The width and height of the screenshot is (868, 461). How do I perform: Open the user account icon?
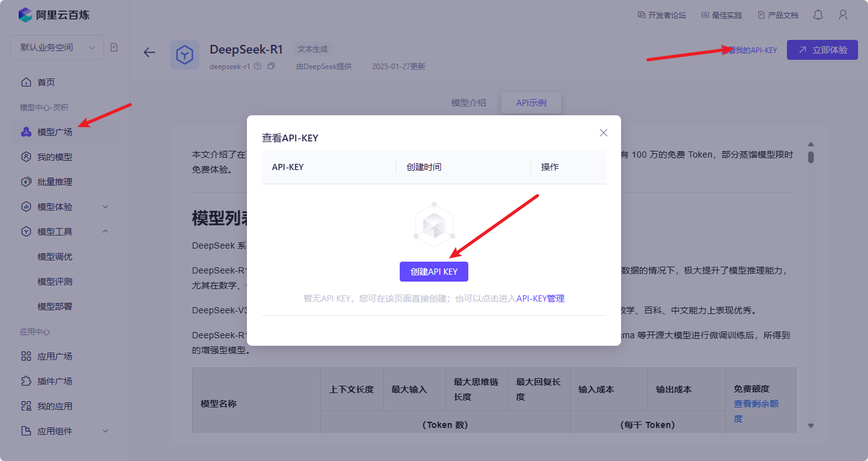point(843,15)
